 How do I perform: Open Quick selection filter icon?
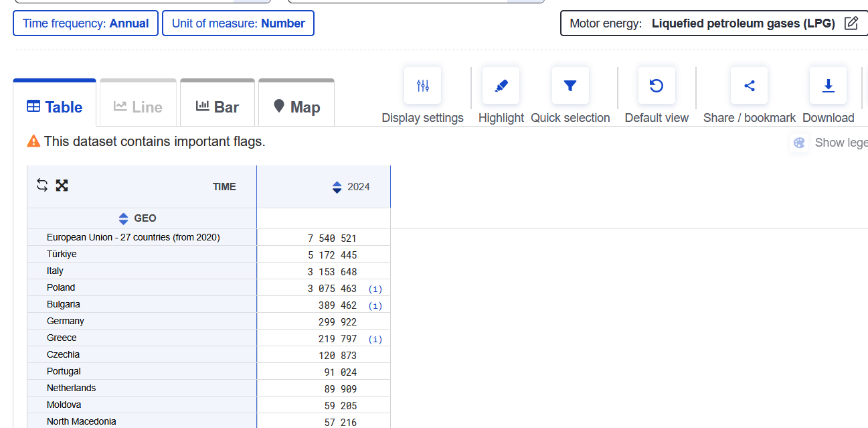point(570,86)
